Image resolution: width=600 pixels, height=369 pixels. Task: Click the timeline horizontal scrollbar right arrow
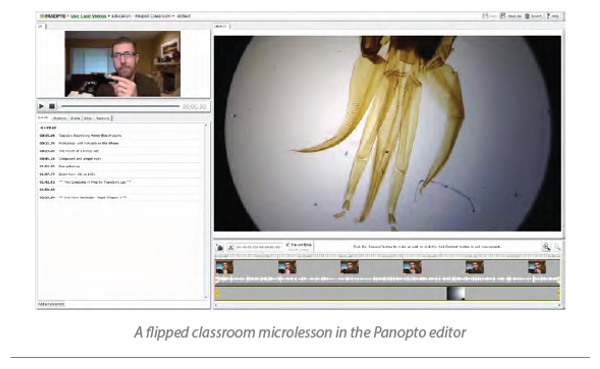[x=559, y=305]
